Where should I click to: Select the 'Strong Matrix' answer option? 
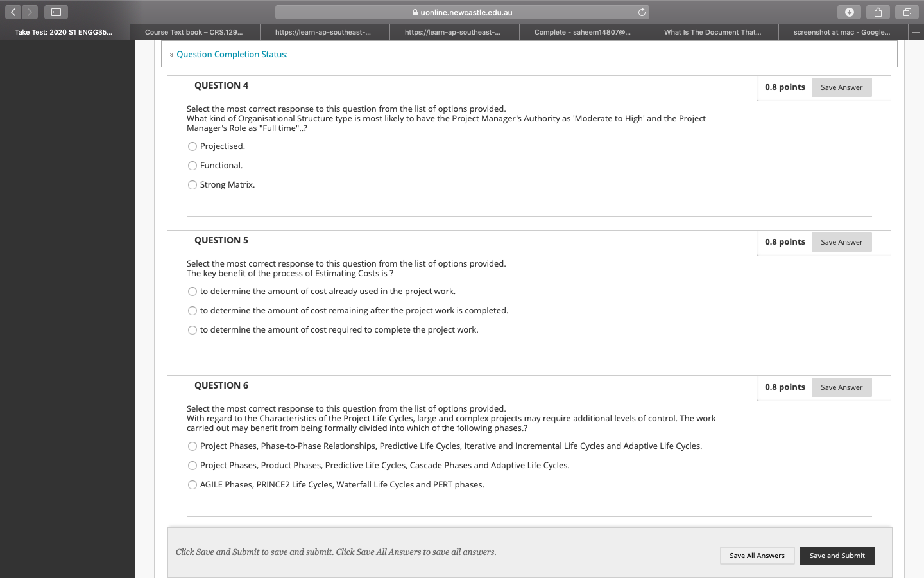click(x=192, y=184)
